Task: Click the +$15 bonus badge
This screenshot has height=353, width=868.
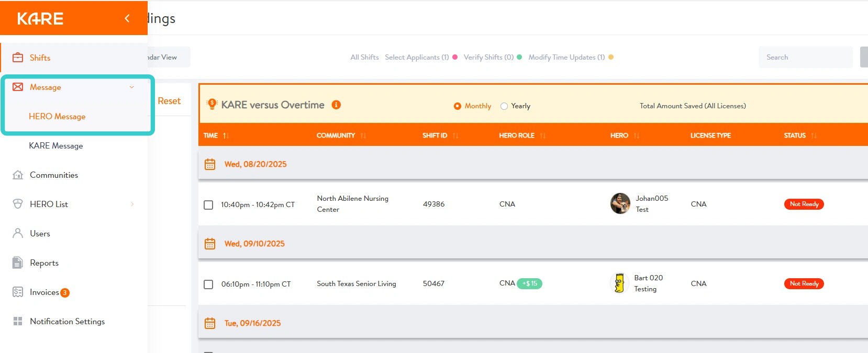Action: [x=529, y=283]
